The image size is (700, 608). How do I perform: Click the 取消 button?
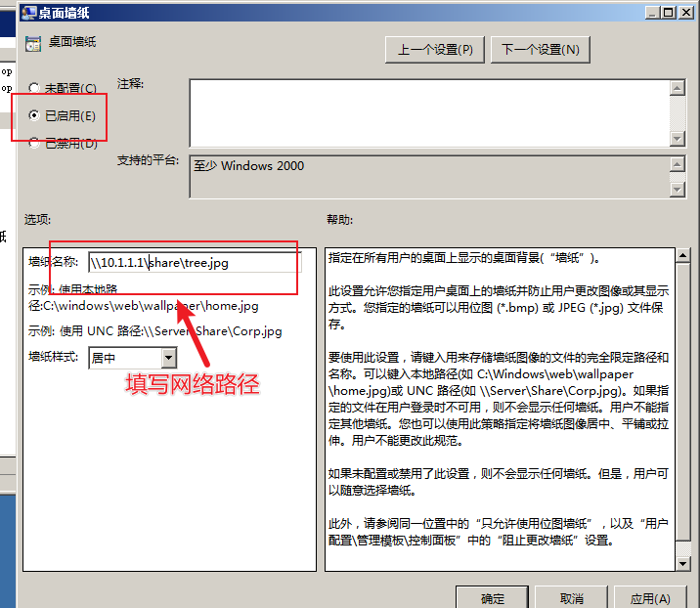pos(571,597)
